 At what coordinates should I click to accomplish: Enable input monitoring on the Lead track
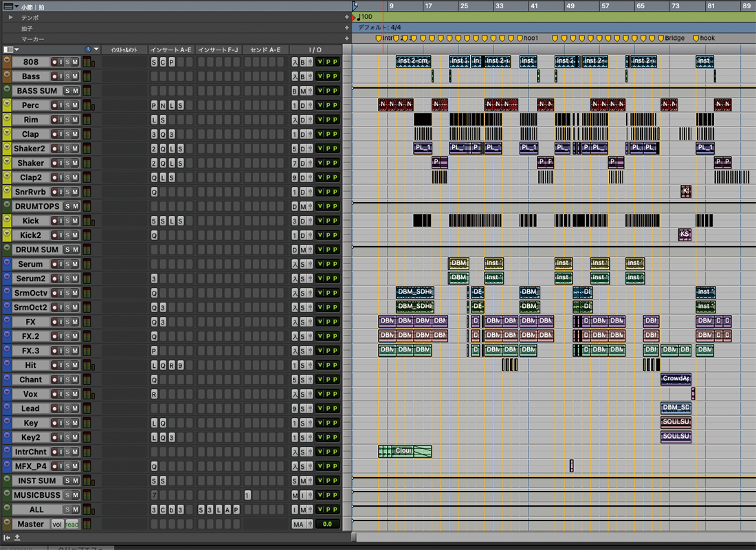[61, 408]
